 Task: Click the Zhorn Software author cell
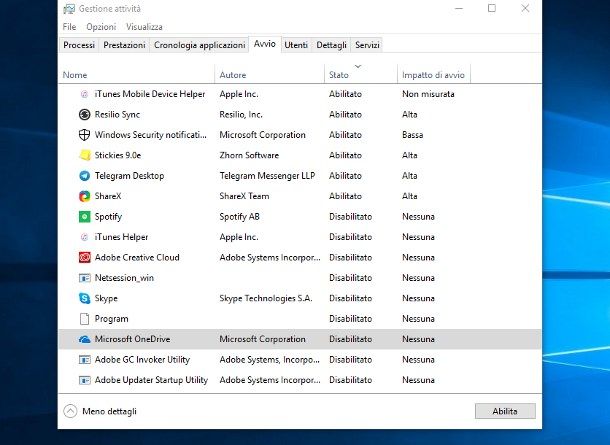click(249, 155)
